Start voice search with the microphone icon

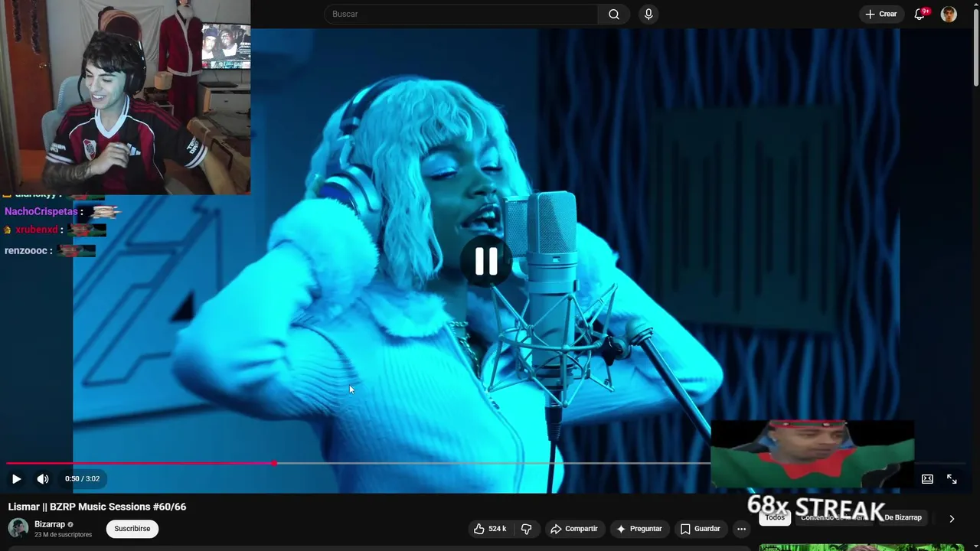tap(648, 14)
